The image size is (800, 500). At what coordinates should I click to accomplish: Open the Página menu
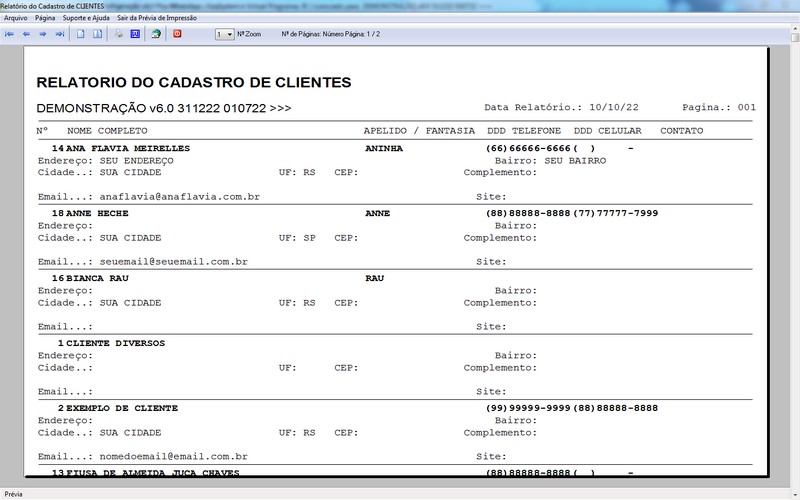point(45,18)
